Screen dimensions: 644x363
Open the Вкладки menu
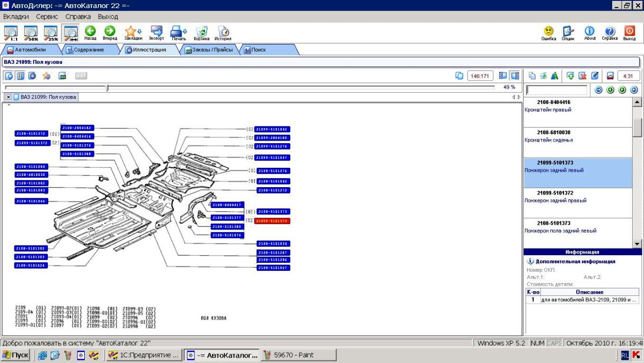click(16, 17)
